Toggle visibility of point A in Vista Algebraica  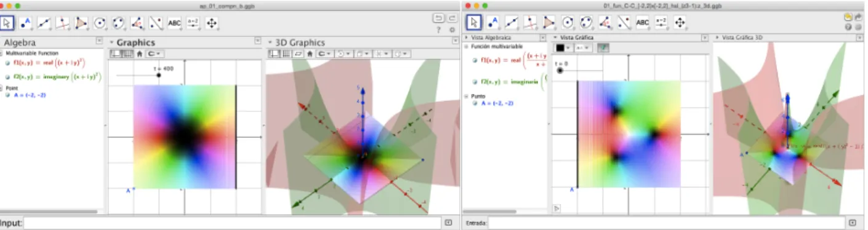click(x=475, y=103)
